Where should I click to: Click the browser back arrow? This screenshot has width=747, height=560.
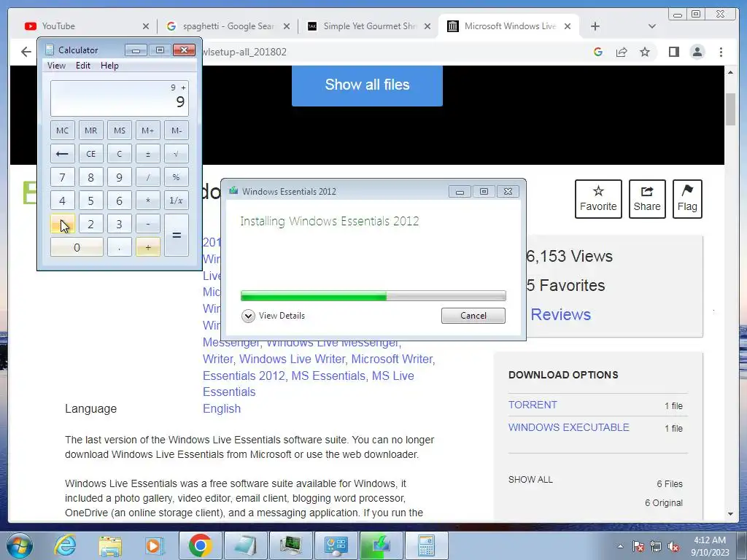[26, 52]
